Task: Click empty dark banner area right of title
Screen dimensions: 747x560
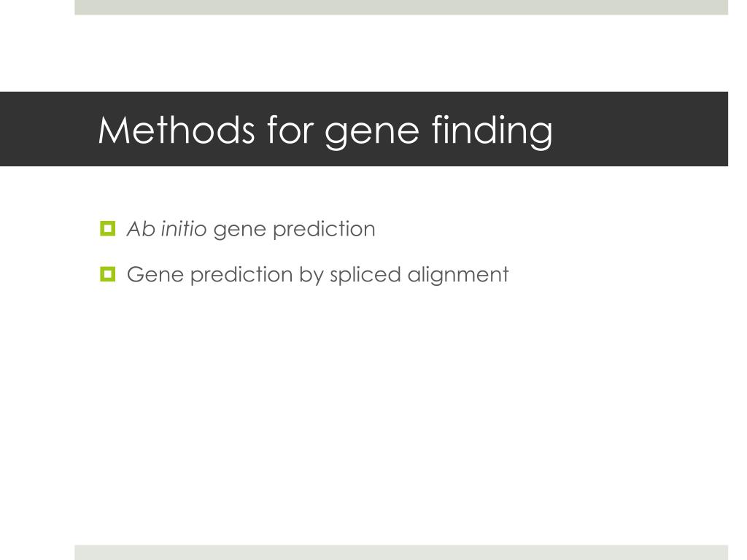Action: (x=640, y=129)
